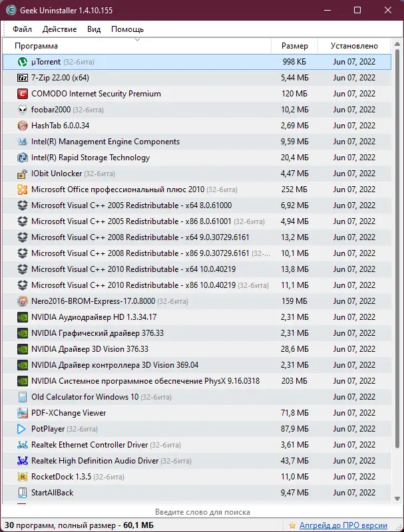Screen dimensions: 404x532
Task: Sort list by Размер column header
Action: pos(295,46)
